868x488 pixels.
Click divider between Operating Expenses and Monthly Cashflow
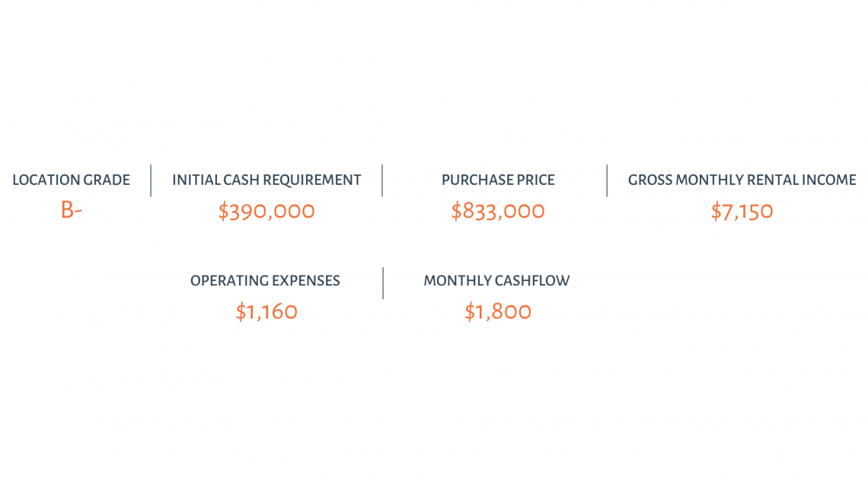pos(382,283)
